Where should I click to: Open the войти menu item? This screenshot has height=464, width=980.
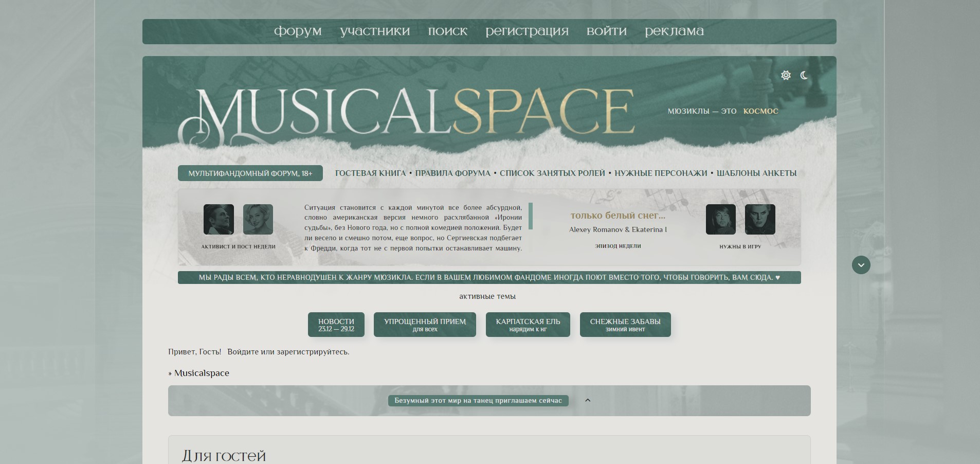tap(607, 31)
